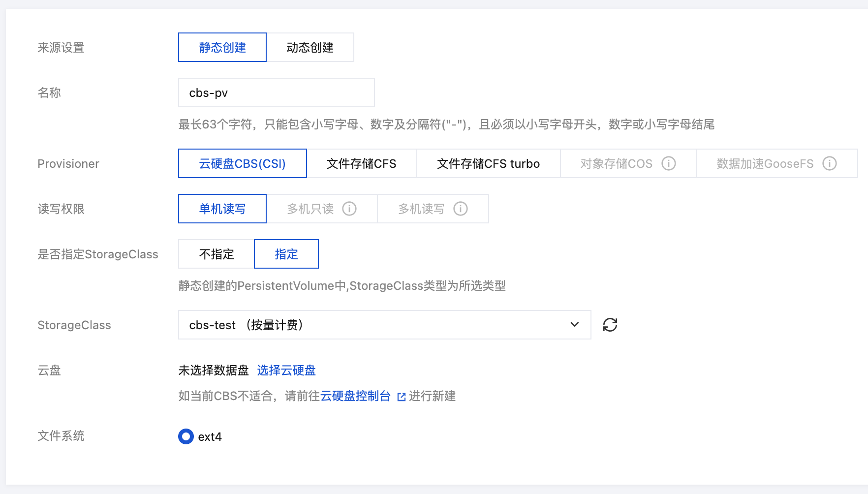Click the 选择云硬盘 link

pos(286,370)
